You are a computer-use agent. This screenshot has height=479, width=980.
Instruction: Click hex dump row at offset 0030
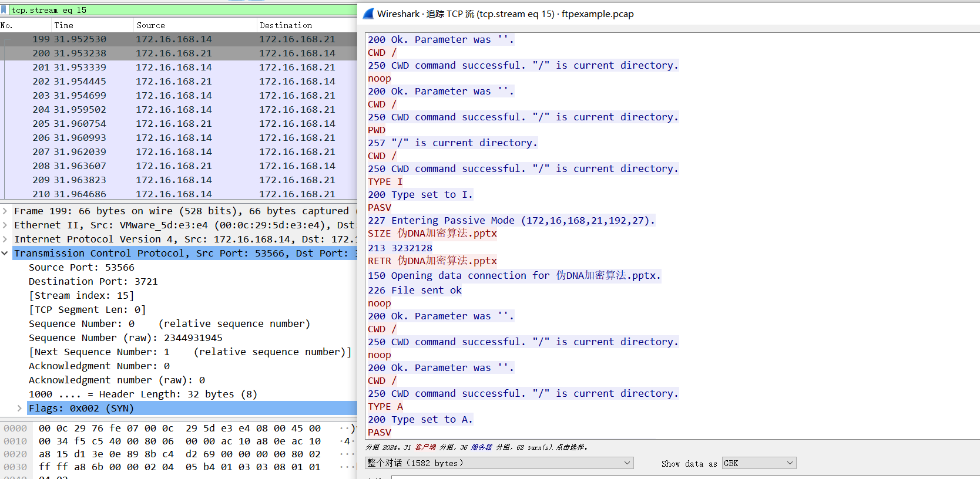(179, 467)
